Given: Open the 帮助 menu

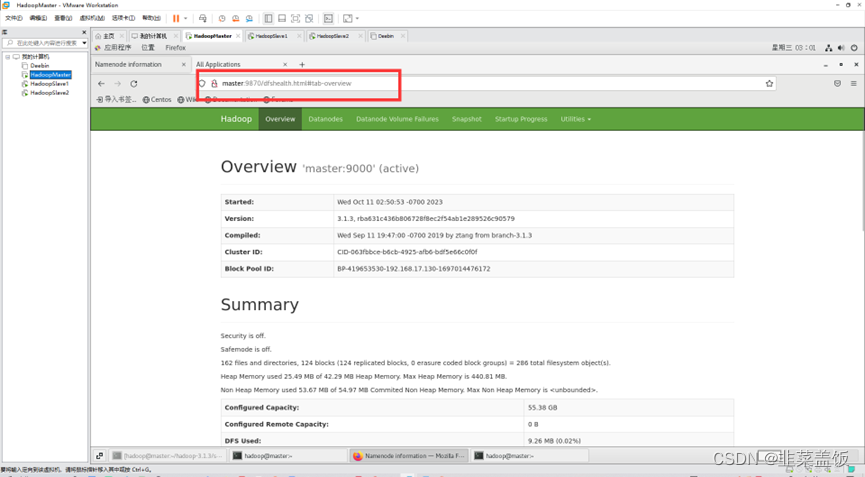Looking at the screenshot, I should coord(151,18).
